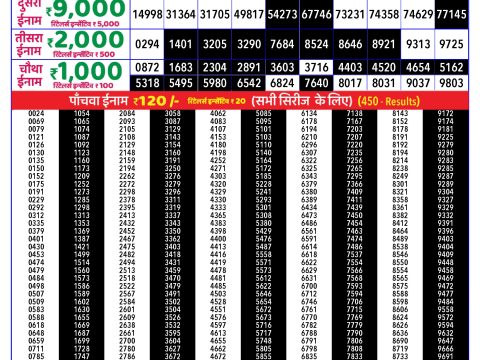Select fifth prize number 8143

(x=400, y=113)
